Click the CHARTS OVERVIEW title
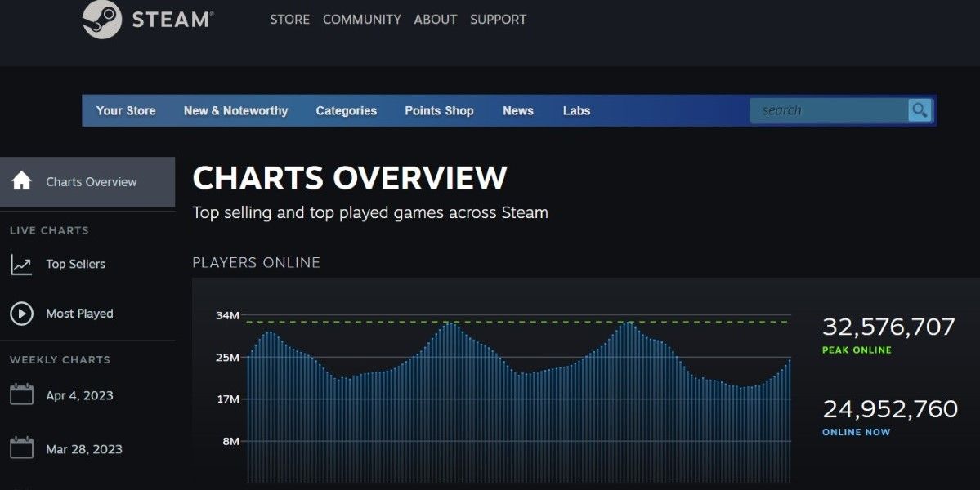This screenshot has width=980, height=490. [349, 178]
